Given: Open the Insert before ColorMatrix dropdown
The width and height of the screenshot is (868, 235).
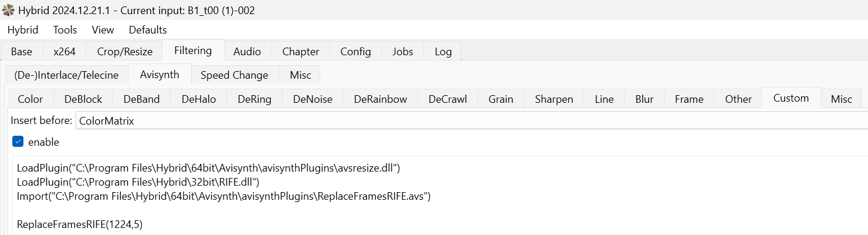Looking at the screenshot, I should tap(469, 121).
